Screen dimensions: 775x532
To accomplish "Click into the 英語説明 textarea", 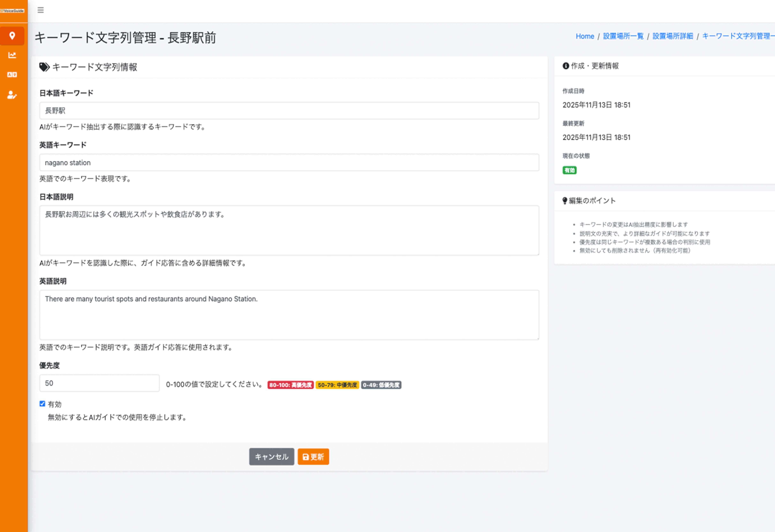I will tap(289, 315).
